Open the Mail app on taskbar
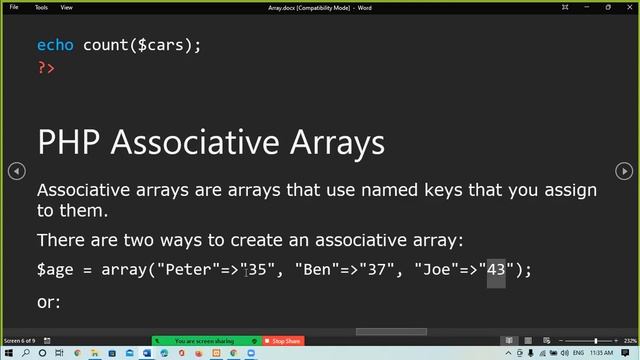The width and height of the screenshot is (640, 360). click(130, 353)
